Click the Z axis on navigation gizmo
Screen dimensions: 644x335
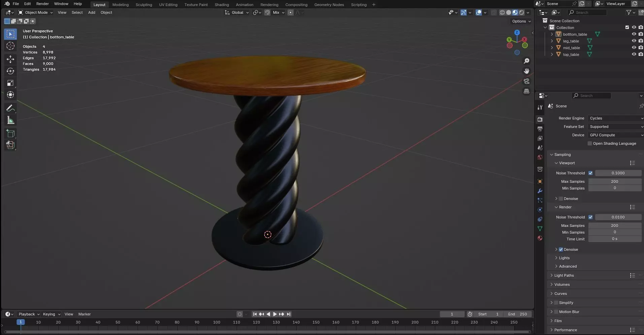517,32
